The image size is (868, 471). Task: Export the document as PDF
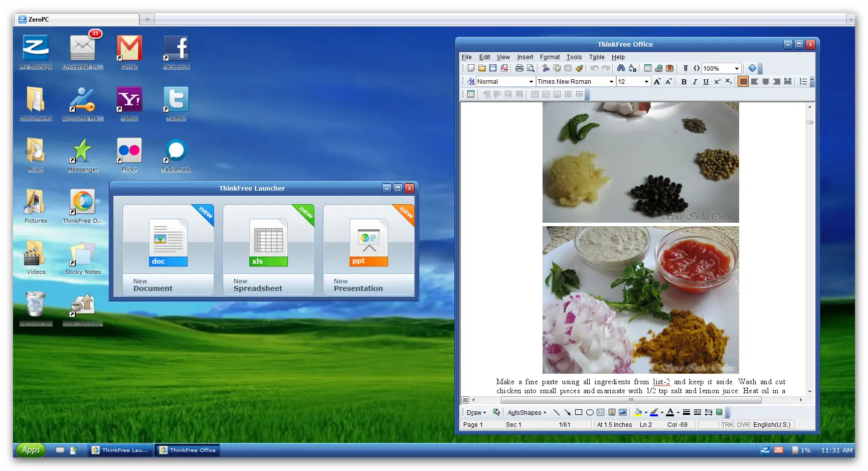[504, 68]
